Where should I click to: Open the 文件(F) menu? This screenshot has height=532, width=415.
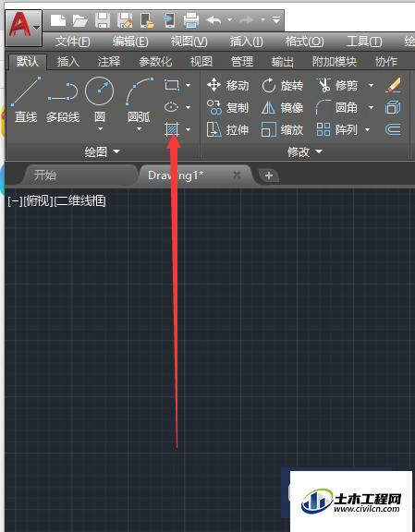(x=73, y=42)
